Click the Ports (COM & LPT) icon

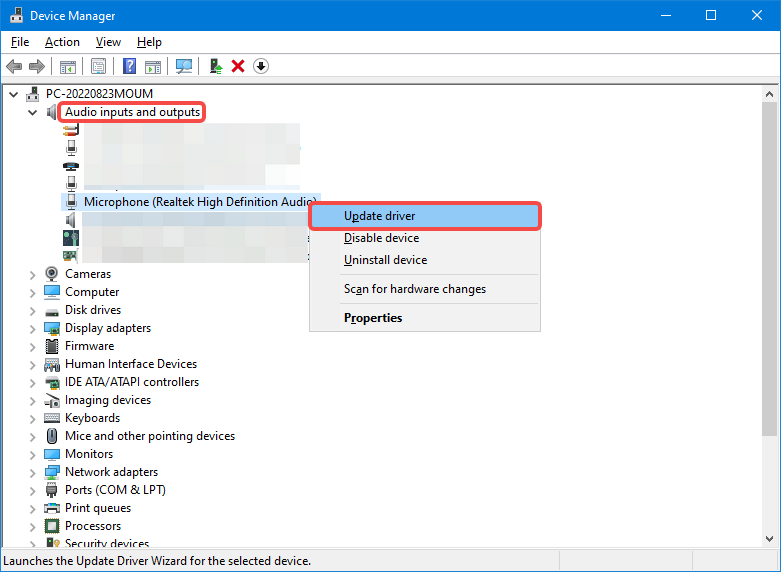(52, 490)
